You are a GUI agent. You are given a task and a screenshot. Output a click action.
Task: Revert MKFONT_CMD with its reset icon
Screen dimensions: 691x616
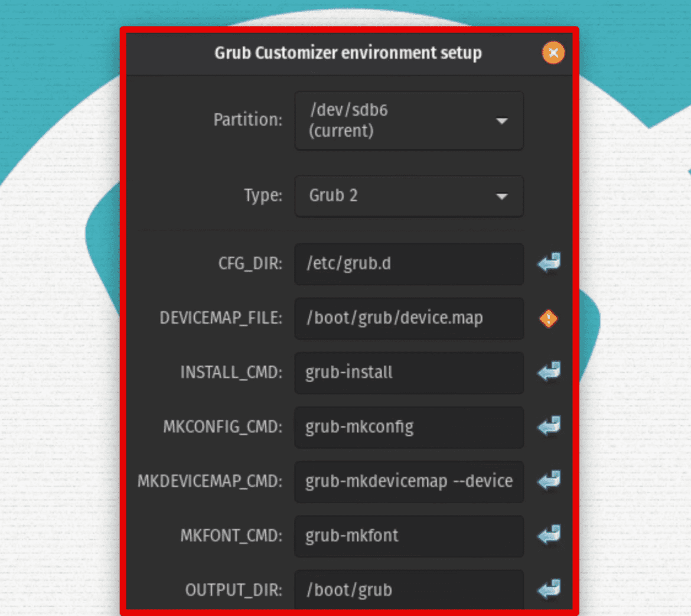548,536
